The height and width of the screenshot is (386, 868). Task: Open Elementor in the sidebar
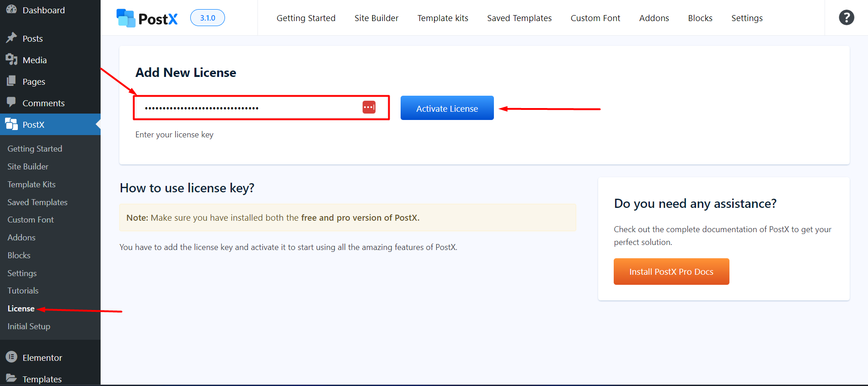50,358
